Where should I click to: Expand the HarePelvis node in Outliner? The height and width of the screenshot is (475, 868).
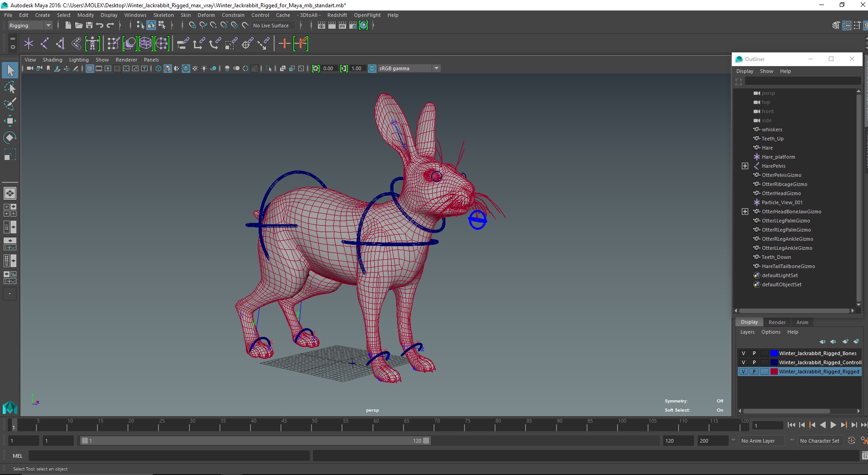(x=745, y=166)
